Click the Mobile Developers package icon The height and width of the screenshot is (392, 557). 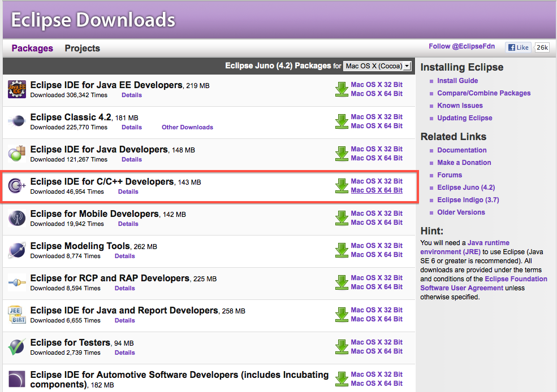pyautogui.click(x=17, y=218)
